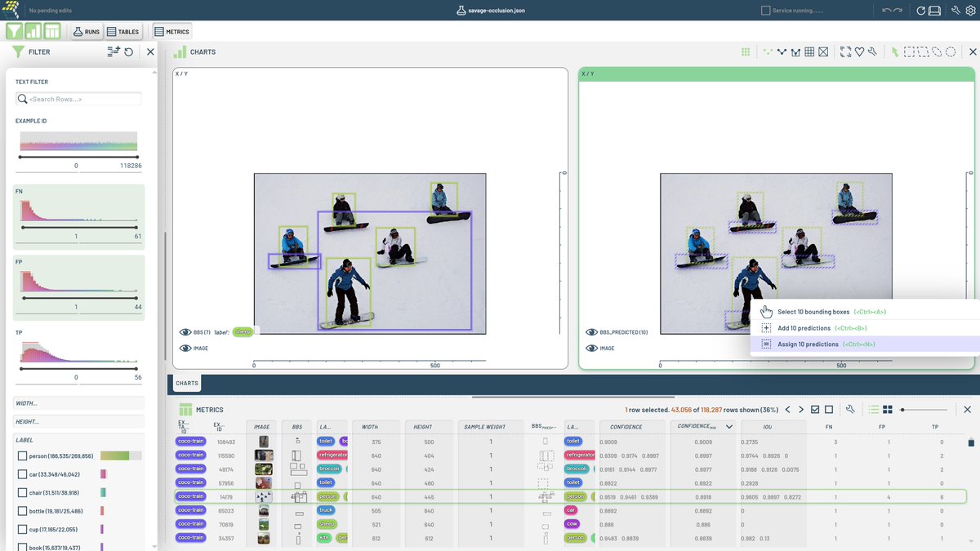Select the row with example ID 108493
This screenshot has width=980, height=551.
(x=571, y=442)
